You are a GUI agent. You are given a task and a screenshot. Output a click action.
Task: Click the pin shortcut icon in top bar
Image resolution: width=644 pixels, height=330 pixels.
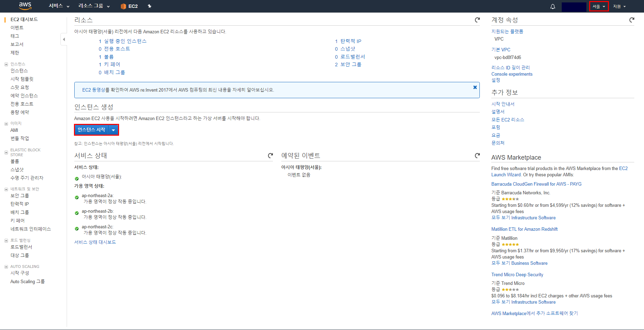(150, 6)
